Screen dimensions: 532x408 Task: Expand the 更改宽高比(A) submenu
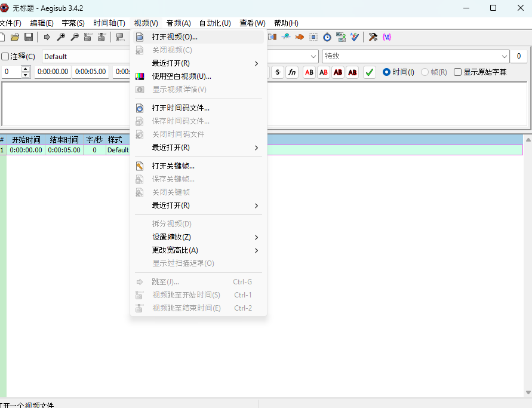click(197, 250)
